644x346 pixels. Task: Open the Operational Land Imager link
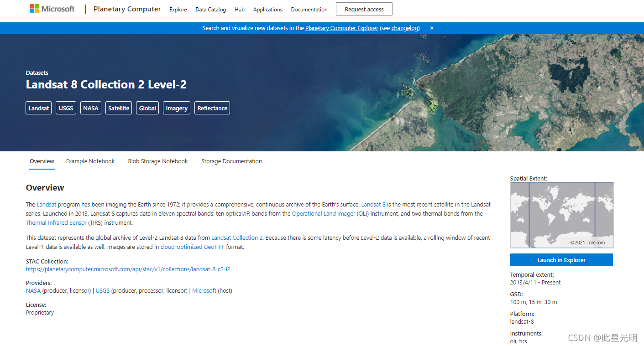324,214
